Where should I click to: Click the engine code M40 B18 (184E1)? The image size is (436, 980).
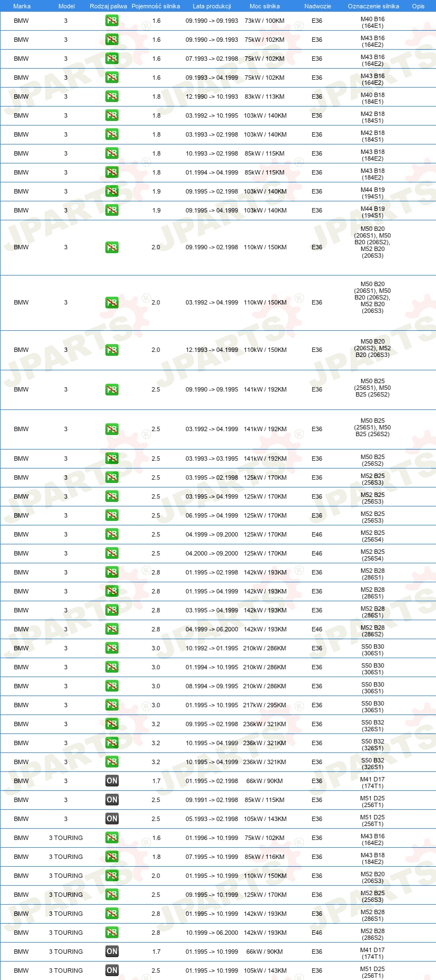[x=372, y=98]
